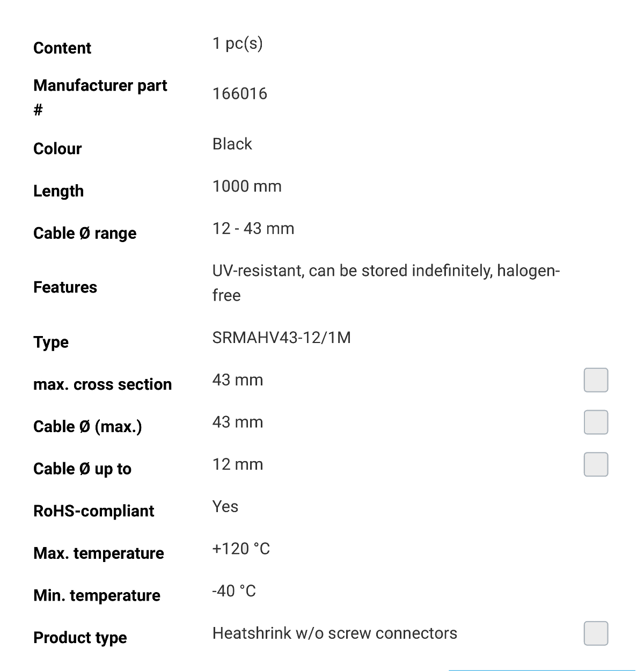Click the 1000 mm length value
The height and width of the screenshot is (671, 644).
(x=247, y=186)
